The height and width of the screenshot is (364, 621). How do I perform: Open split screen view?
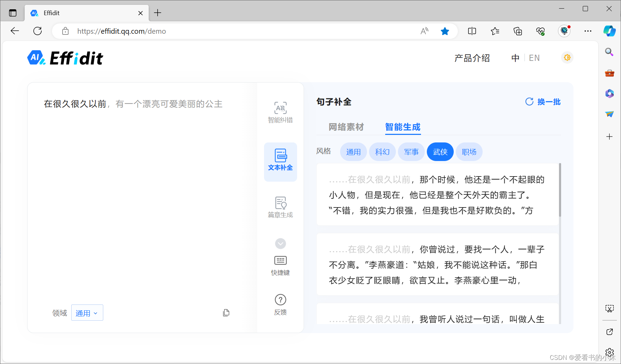(472, 31)
